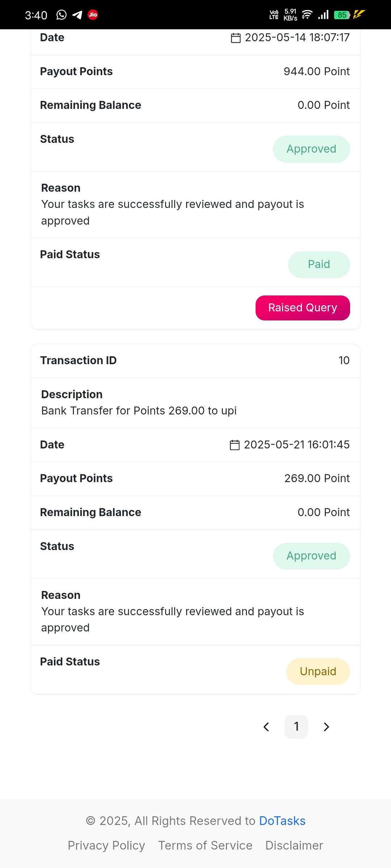Click calendar icon beside 2025-05-21 date
391x868 pixels.
click(x=235, y=445)
